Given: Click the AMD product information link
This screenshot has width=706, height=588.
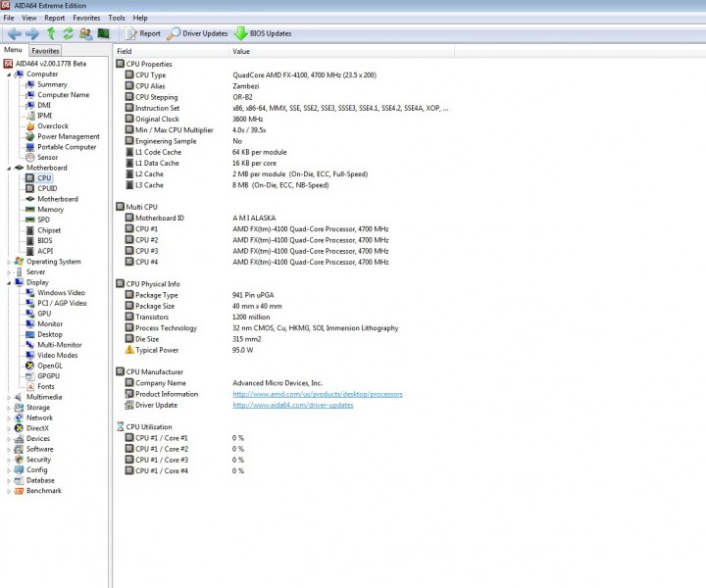Looking at the screenshot, I should [318, 394].
